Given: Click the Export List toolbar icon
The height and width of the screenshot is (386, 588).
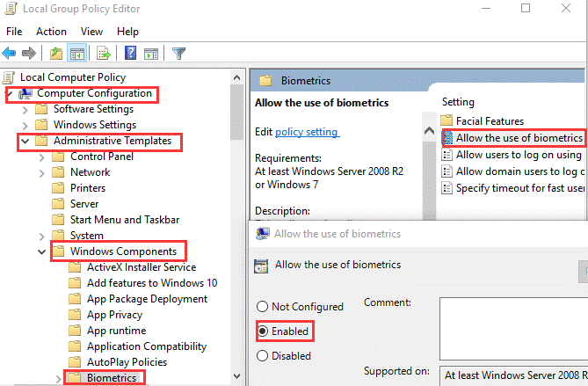Looking at the screenshot, I should (x=103, y=54).
